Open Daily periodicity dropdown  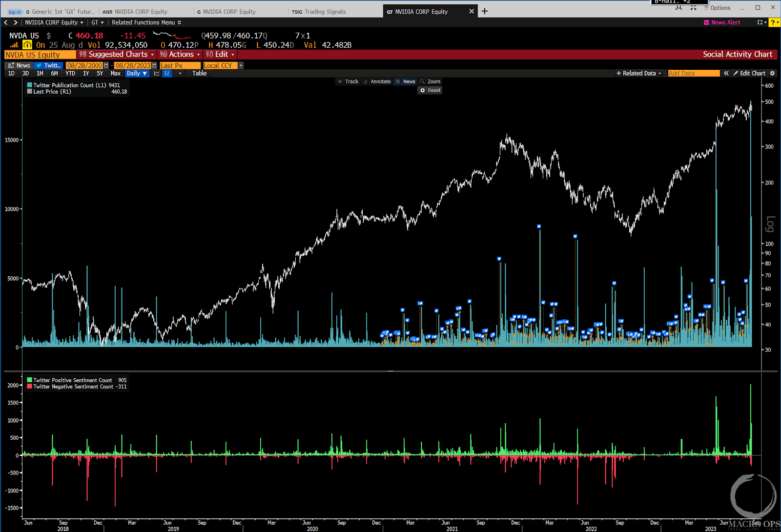pyautogui.click(x=137, y=73)
